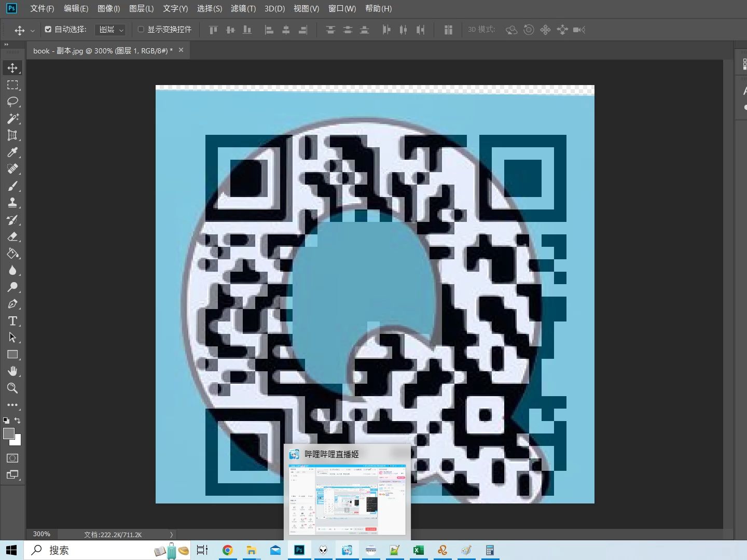The width and height of the screenshot is (747, 560).
Task: Select the Lasso tool
Action: [x=12, y=102]
